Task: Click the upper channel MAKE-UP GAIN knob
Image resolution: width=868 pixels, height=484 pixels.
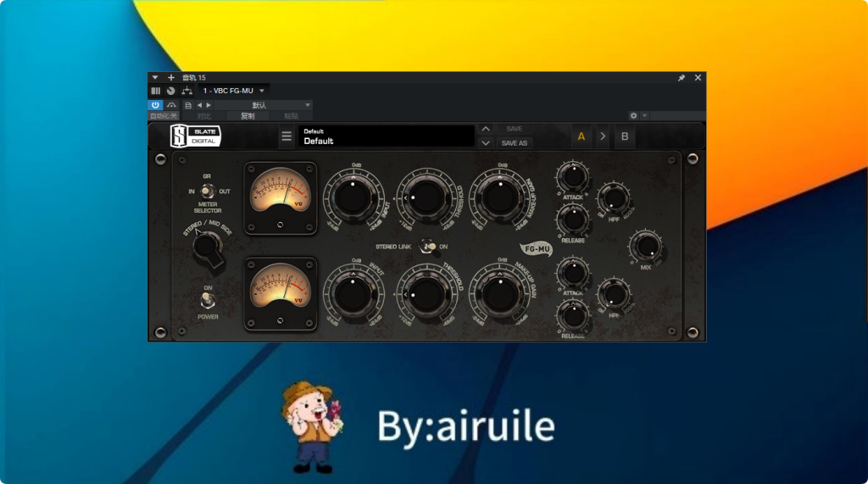Action: tap(500, 197)
